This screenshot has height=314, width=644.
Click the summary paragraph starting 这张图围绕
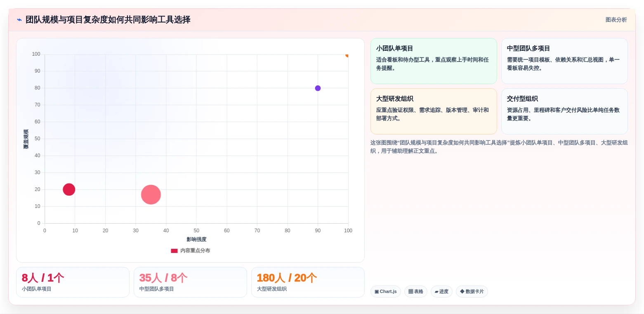[499, 147]
